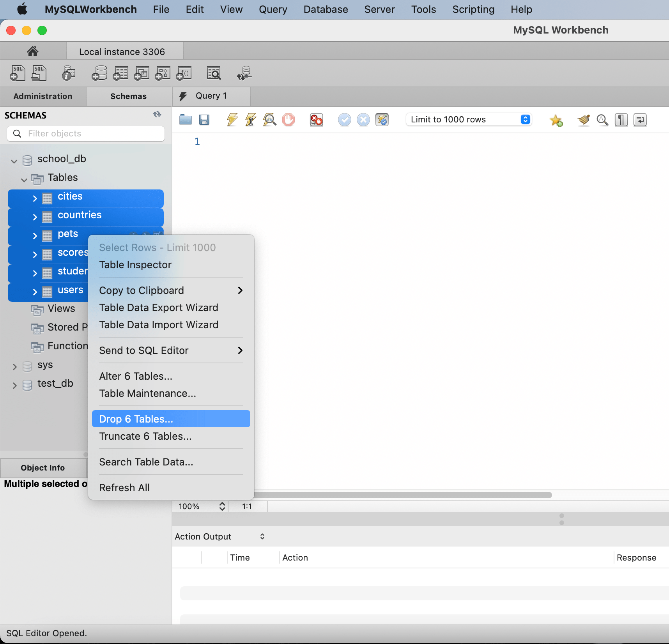This screenshot has width=669, height=644.
Task: Execute the SQL script with lightning icon
Action: click(x=232, y=120)
